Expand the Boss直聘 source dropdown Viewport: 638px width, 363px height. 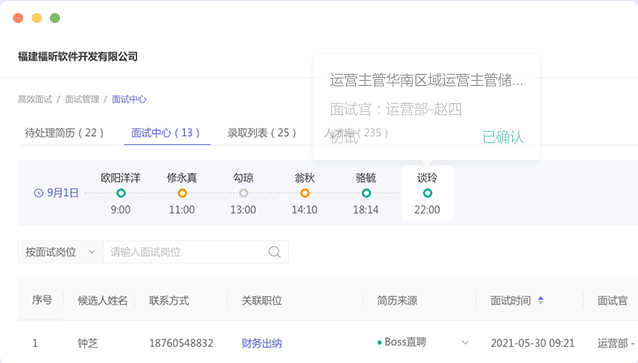tap(465, 343)
